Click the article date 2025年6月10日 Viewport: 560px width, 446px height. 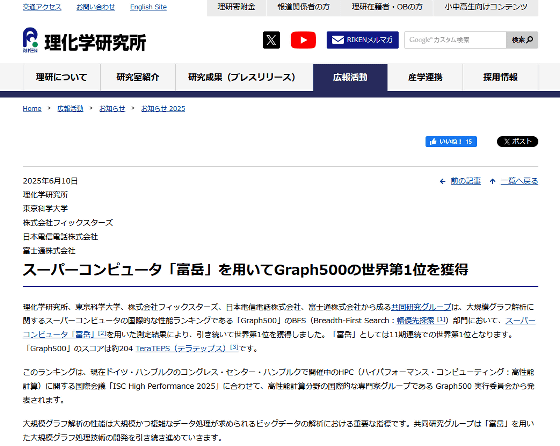coord(50,181)
